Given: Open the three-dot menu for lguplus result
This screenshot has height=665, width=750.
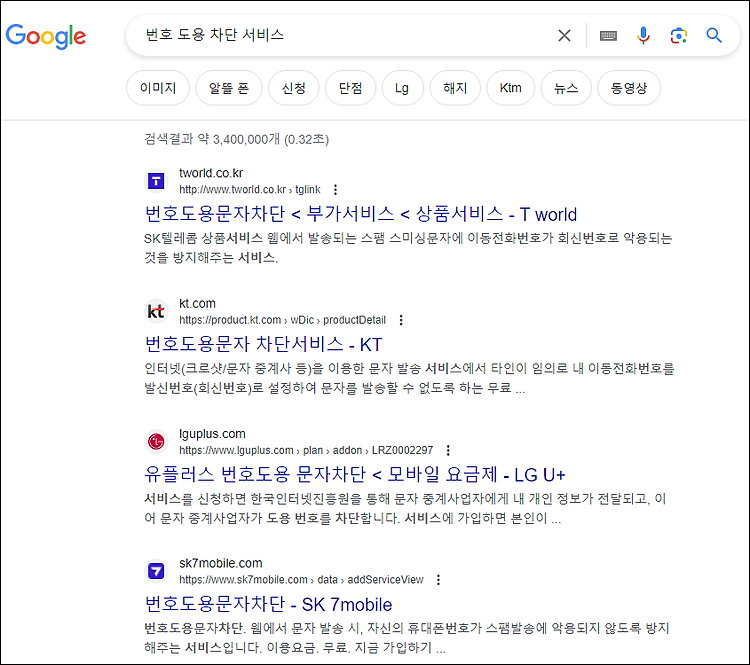Looking at the screenshot, I should (448, 450).
